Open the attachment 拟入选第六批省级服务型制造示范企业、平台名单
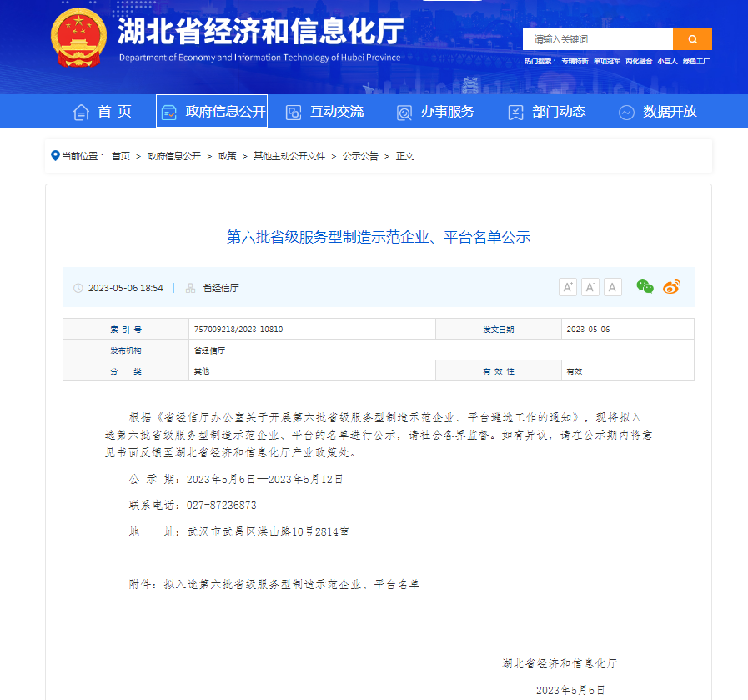The image size is (748, 700). (292, 584)
